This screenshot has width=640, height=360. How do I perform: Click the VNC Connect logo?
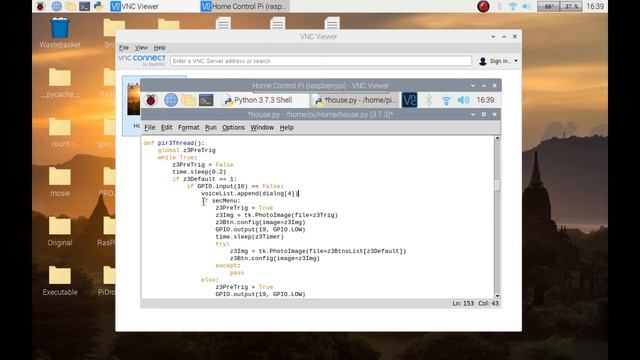tap(142, 60)
